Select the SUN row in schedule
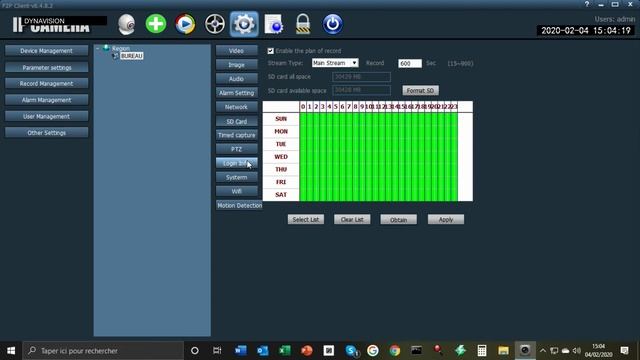The width and height of the screenshot is (640, 360). pyautogui.click(x=281, y=119)
